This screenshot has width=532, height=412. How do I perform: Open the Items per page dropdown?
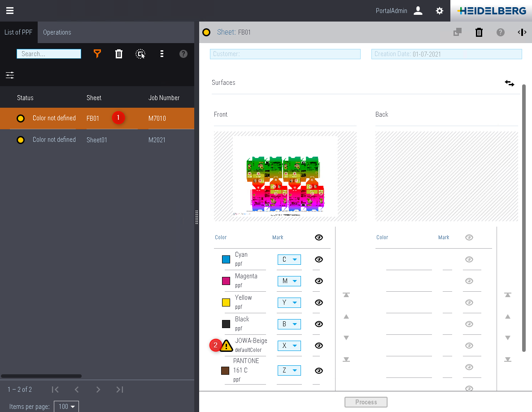(66, 406)
